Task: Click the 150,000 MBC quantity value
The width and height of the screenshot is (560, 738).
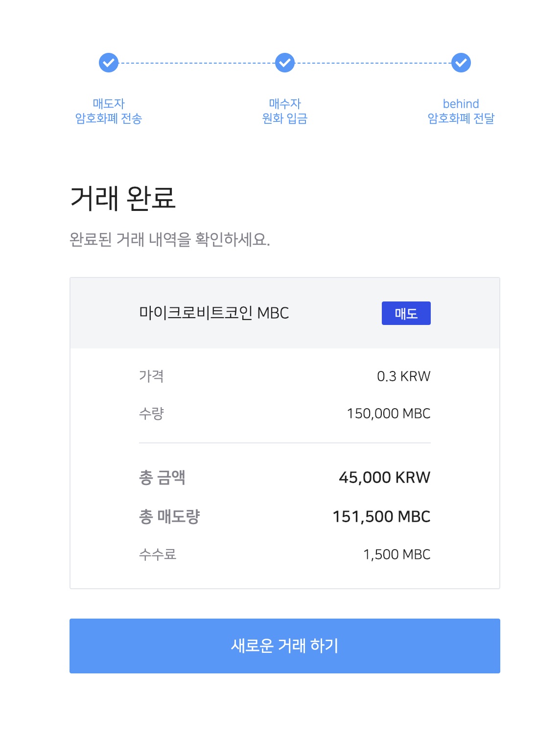Action: pyautogui.click(x=388, y=414)
